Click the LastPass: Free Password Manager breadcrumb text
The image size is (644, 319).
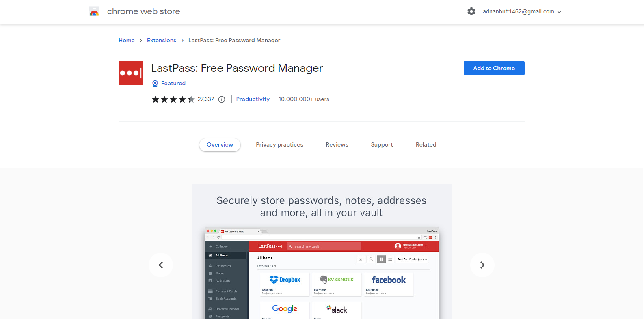234,40
